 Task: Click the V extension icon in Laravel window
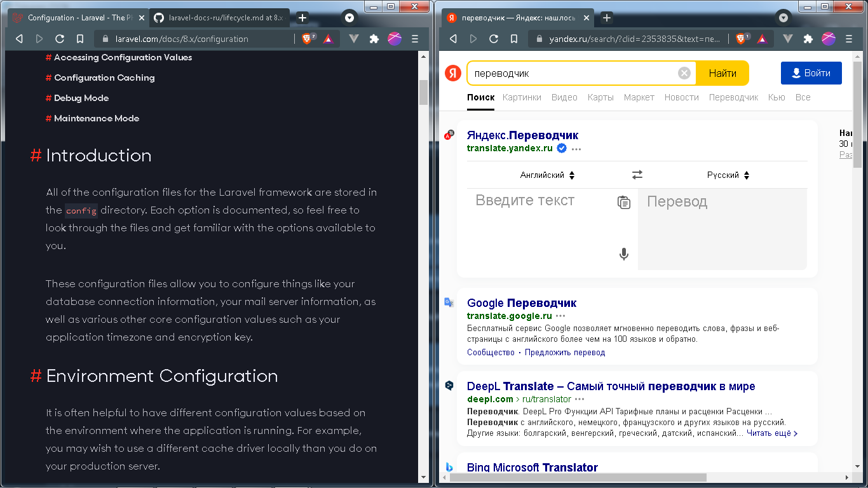(355, 39)
